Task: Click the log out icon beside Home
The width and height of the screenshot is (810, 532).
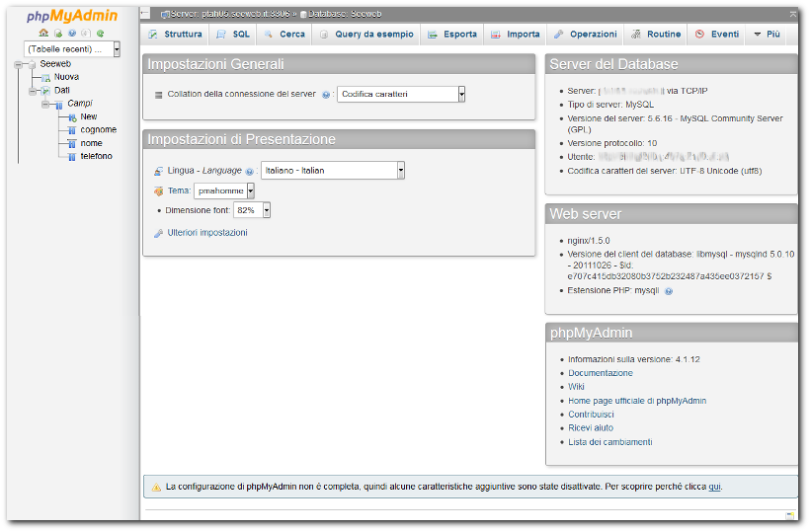Action: 58,33
